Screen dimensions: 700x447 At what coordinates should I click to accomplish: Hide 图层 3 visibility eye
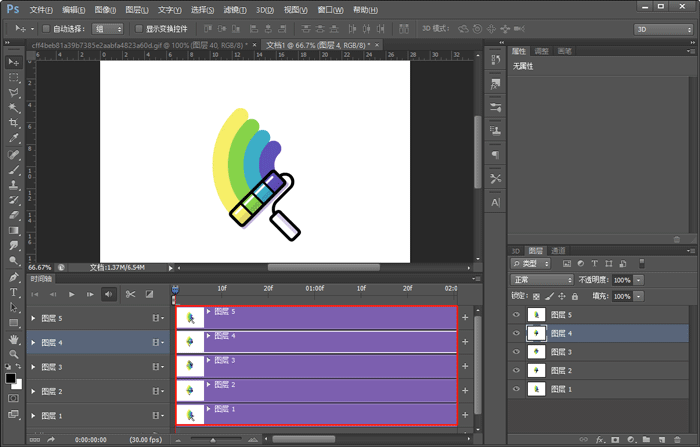(517, 352)
